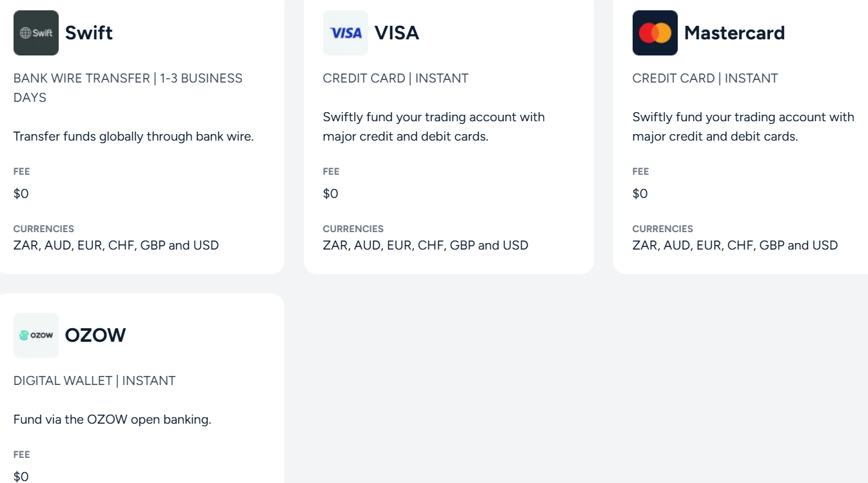Open the OZOW payment method heading
This screenshot has width=868, height=483.
(x=95, y=335)
